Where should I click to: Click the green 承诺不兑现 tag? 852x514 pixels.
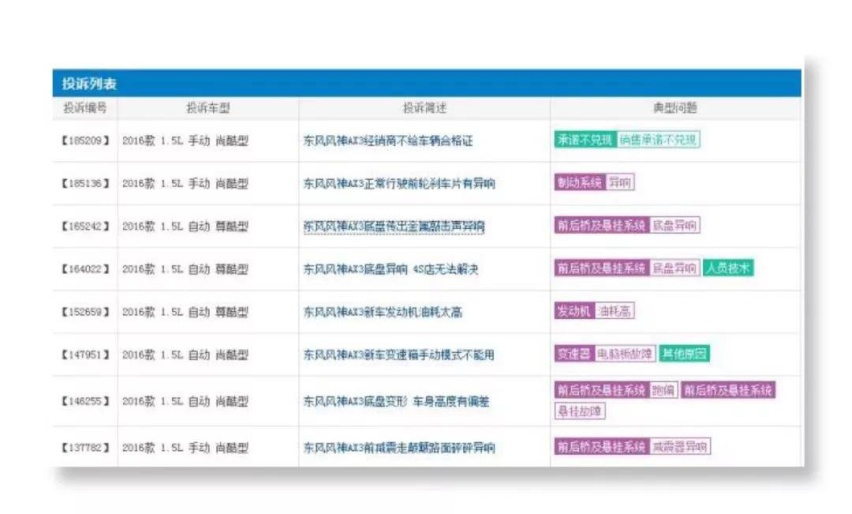click(x=585, y=140)
